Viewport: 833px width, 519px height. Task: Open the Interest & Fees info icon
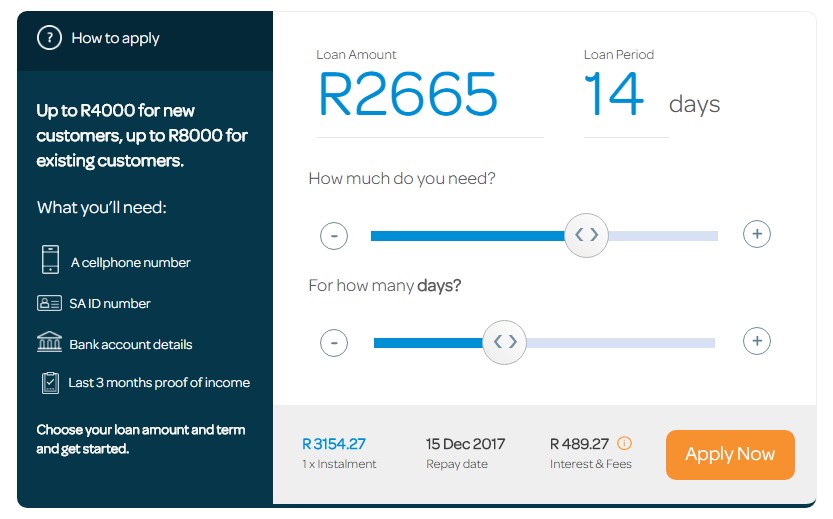point(625,443)
